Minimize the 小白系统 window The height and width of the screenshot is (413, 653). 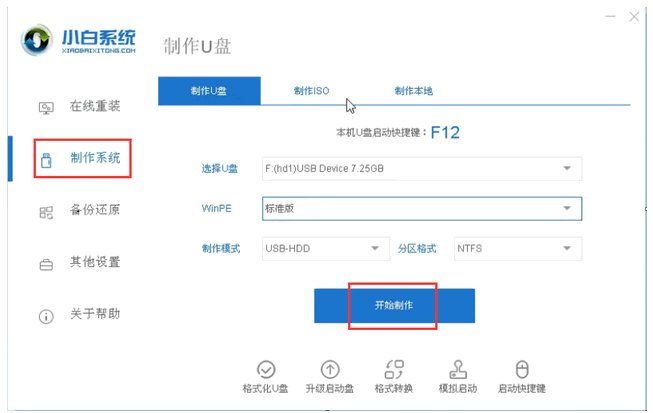pyautogui.click(x=611, y=17)
